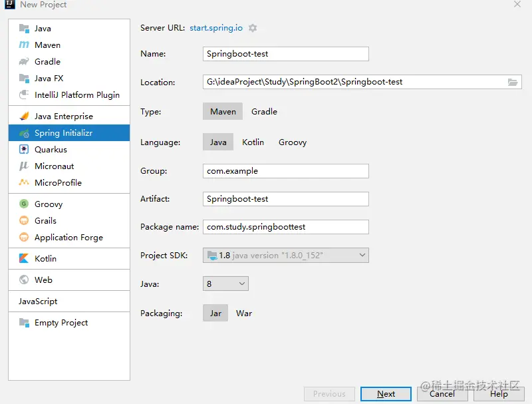Select Spring Initializr generator
This screenshot has height=404, width=532.
pos(69,132)
